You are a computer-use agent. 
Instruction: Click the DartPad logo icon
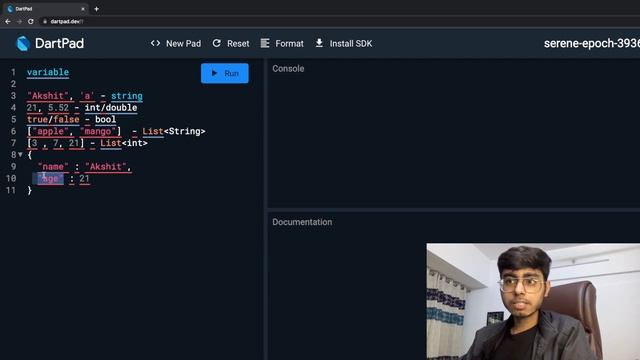point(23,43)
